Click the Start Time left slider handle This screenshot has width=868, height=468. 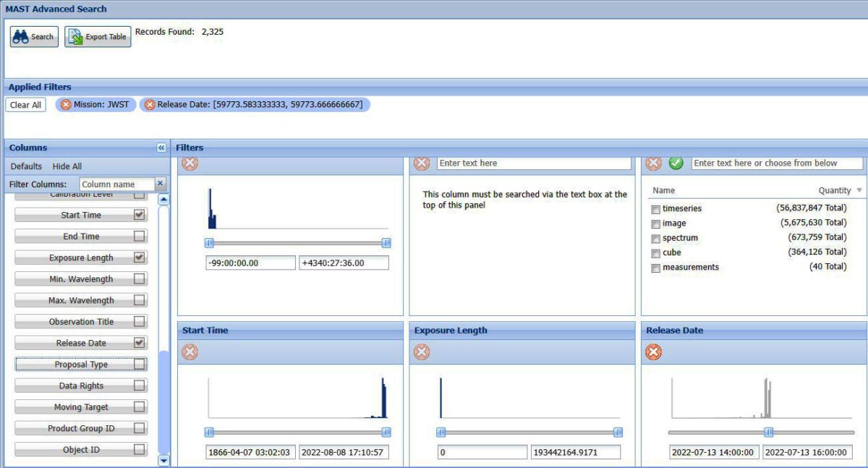pos(209,432)
